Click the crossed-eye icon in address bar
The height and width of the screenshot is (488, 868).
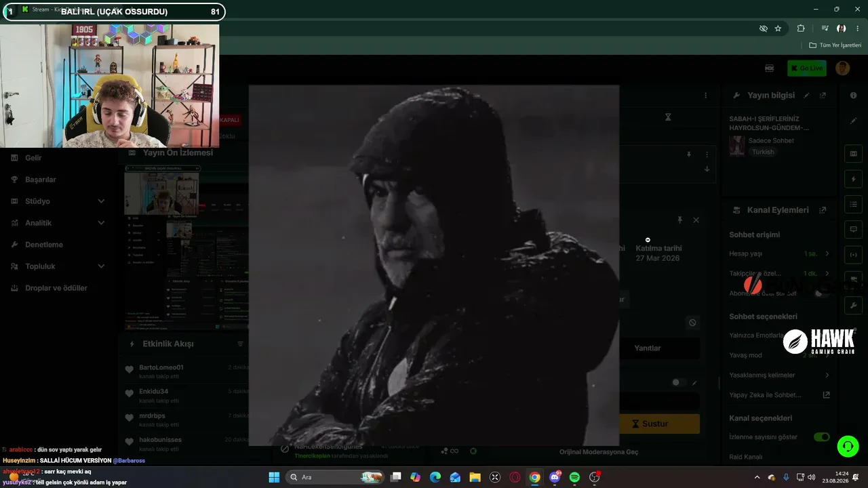(x=763, y=28)
